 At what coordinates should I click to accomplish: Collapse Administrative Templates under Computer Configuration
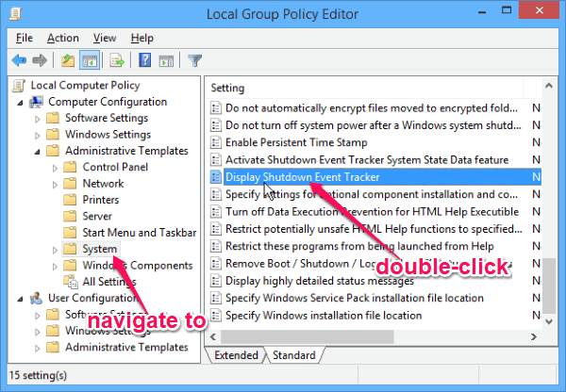point(38,152)
